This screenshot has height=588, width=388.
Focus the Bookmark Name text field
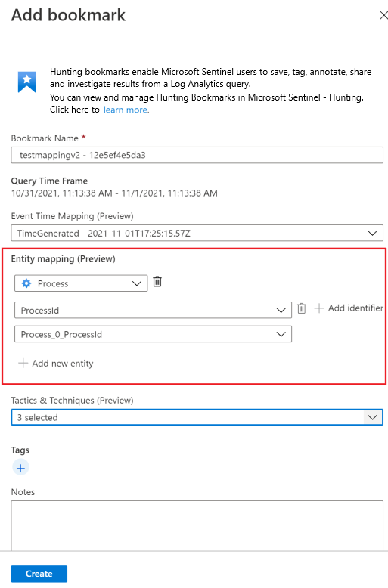point(197,155)
